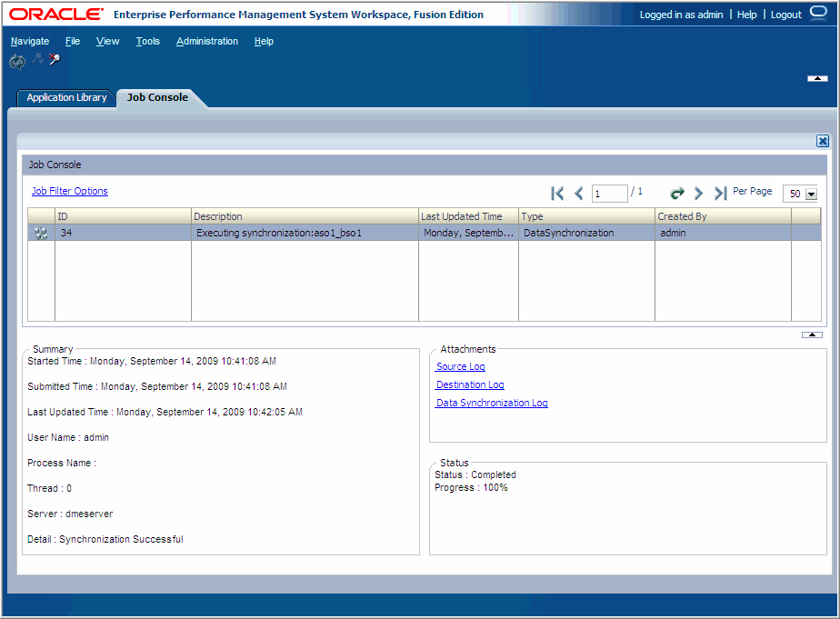Screen dimensions: 840x619
Task: Open the Administration menu
Action: tap(207, 41)
